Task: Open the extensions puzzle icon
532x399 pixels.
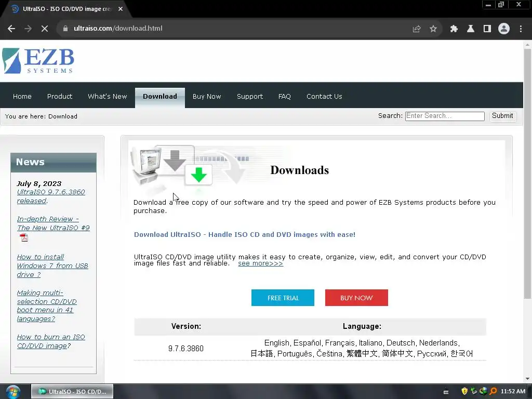Action: [x=454, y=29]
